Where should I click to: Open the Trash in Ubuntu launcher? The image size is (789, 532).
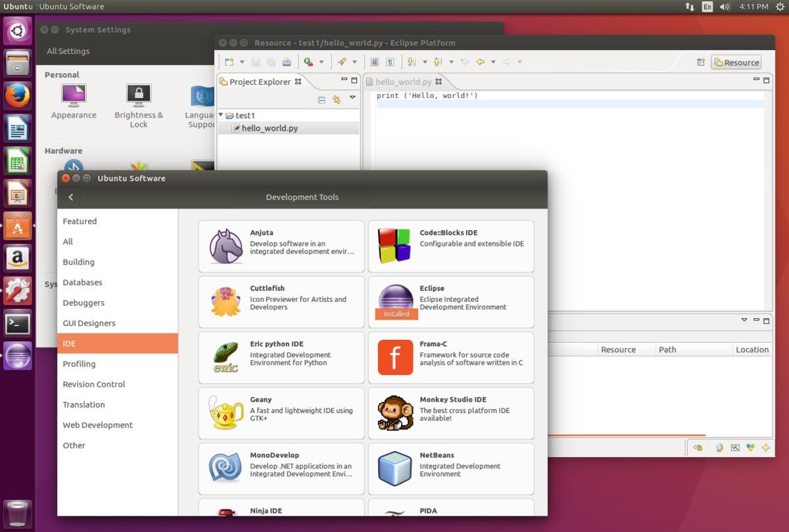18,514
